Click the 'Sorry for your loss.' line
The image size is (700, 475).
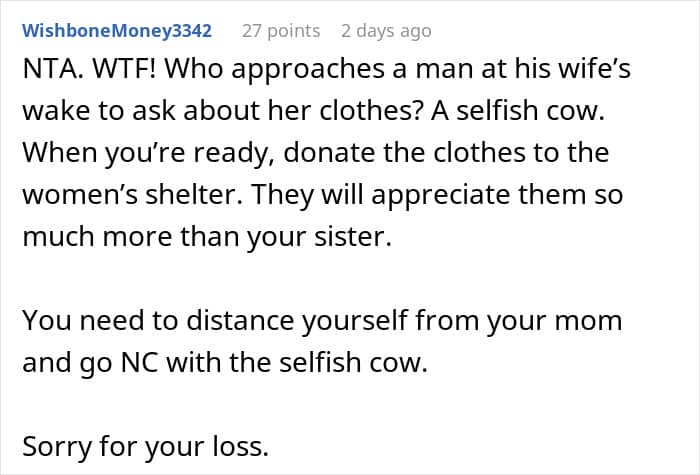click(145, 447)
